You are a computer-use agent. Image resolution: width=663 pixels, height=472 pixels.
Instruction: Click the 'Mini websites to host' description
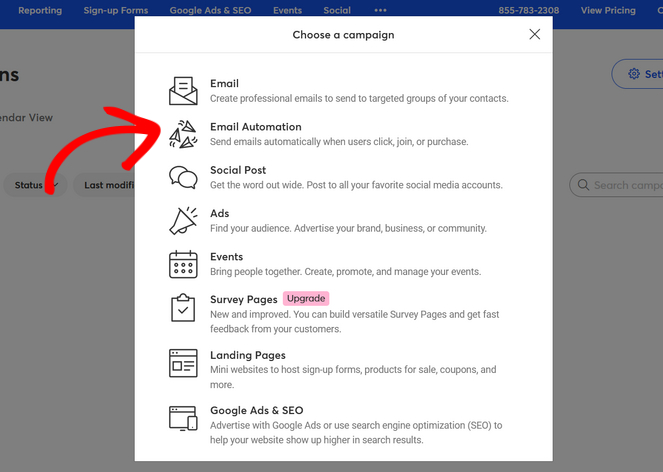(353, 377)
